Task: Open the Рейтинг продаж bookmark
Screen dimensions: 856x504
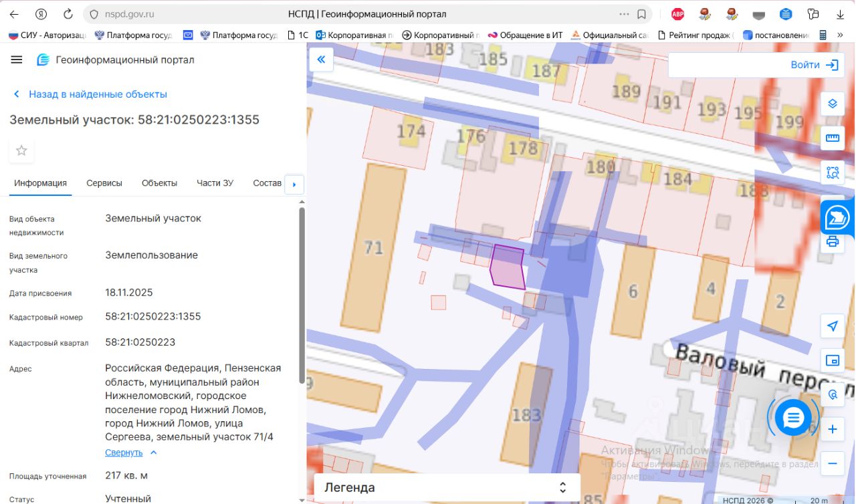Action: click(x=696, y=35)
